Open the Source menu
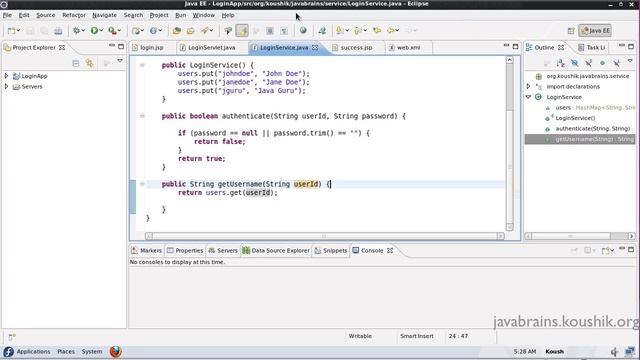The height and width of the screenshot is (360, 640). pyautogui.click(x=46, y=15)
